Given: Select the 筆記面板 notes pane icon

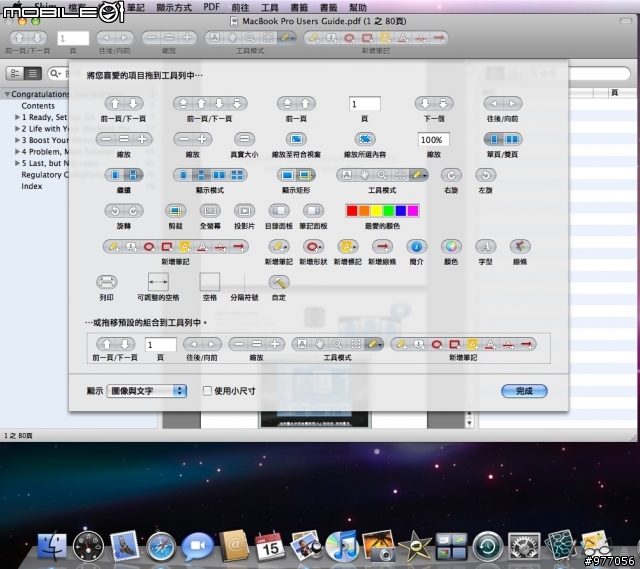Looking at the screenshot, I should 313,211.
